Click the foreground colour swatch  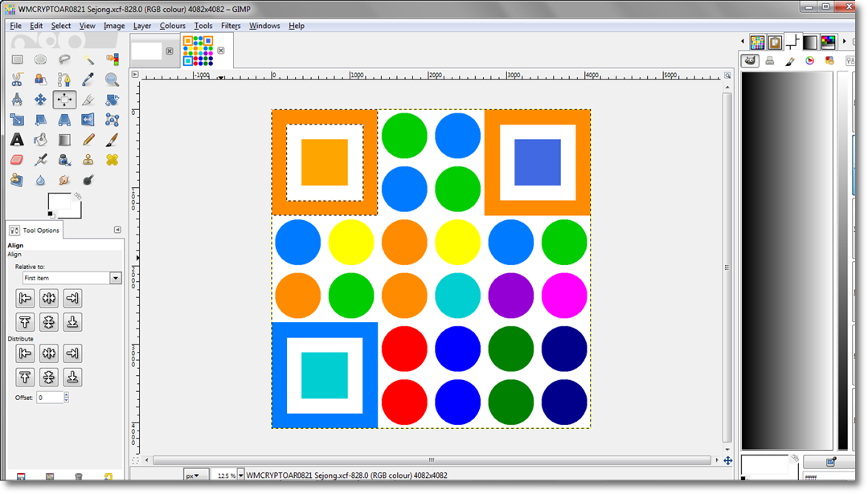coord(59,202)
